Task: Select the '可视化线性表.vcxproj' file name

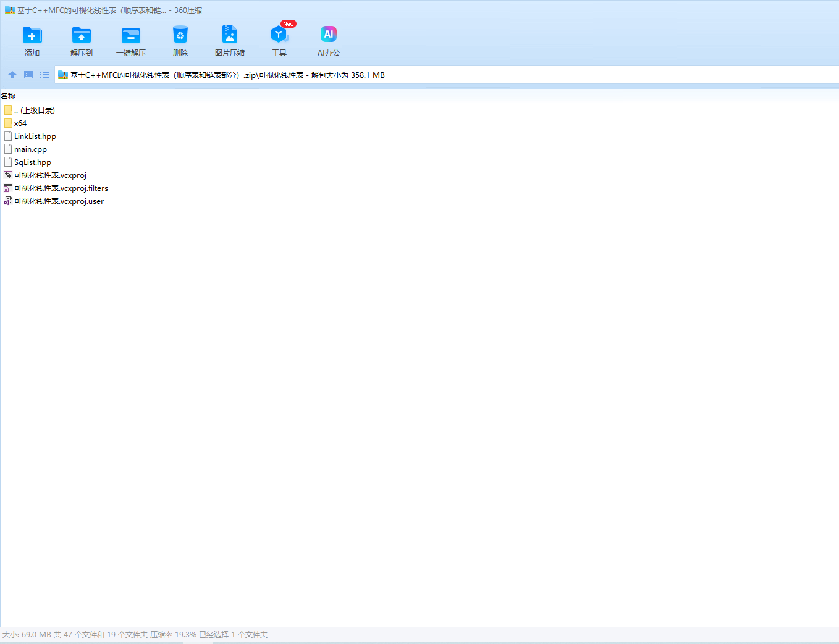Action: [51, 175]
